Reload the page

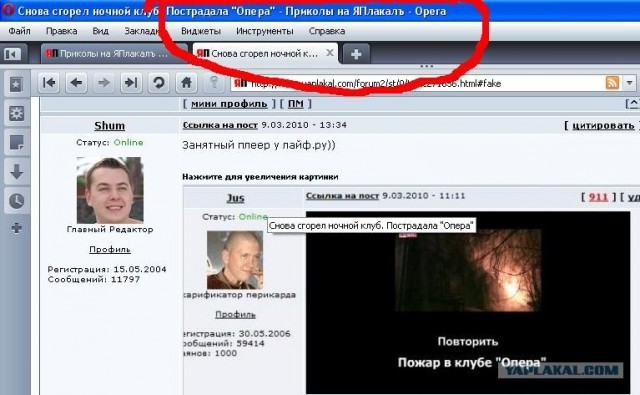point(159,83)
